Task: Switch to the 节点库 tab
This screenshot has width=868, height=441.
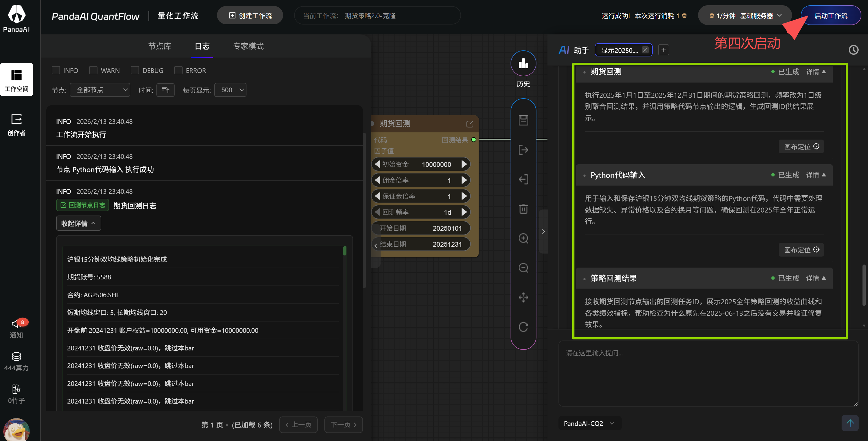Action: 160,46
